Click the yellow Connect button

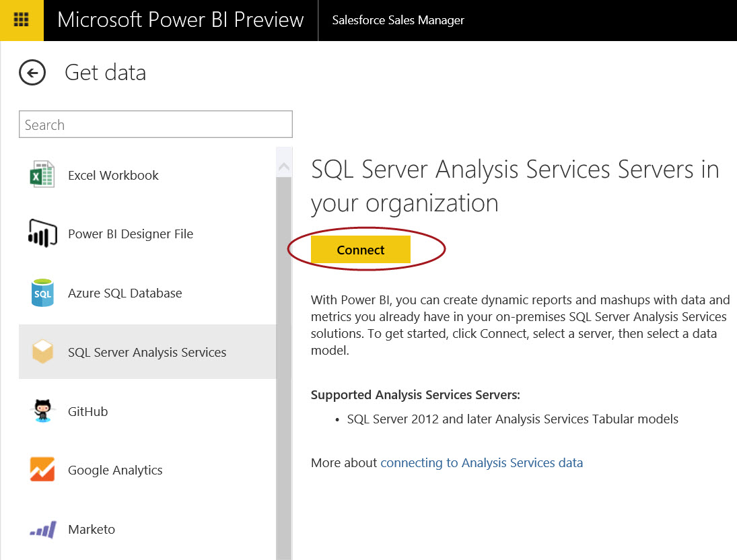coord(361,250)
